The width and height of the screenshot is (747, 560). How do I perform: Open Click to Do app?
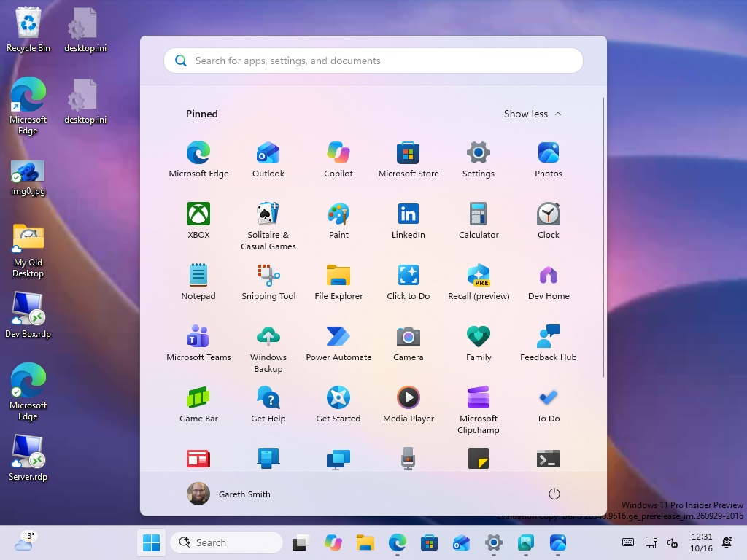pyautogui.click(x=409, y=282)
